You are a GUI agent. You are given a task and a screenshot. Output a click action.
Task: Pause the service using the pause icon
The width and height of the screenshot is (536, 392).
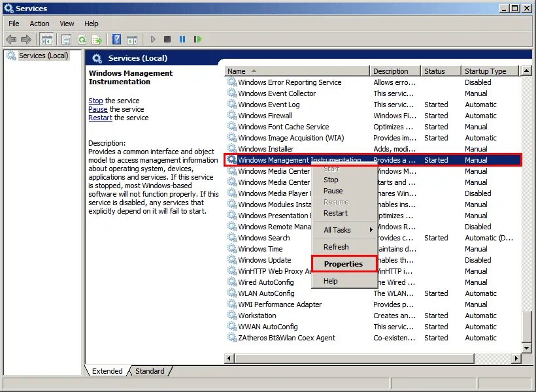[x=182, y=39]
